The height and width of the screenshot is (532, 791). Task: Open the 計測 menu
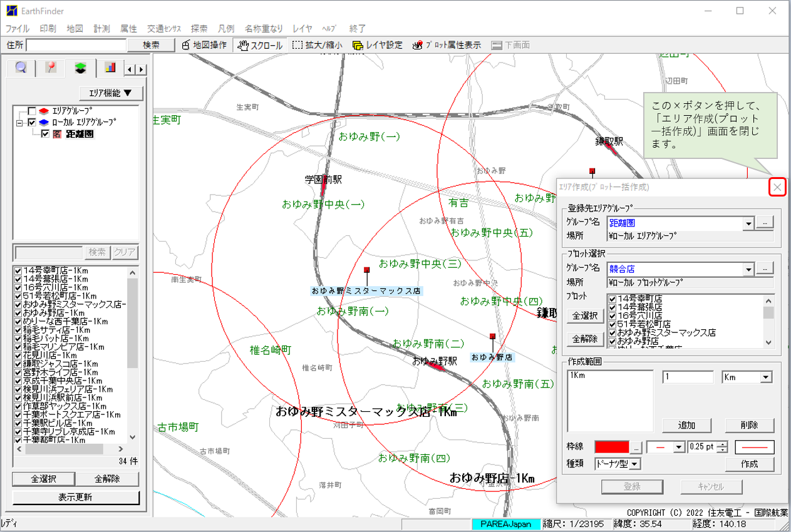pos(101,29)
